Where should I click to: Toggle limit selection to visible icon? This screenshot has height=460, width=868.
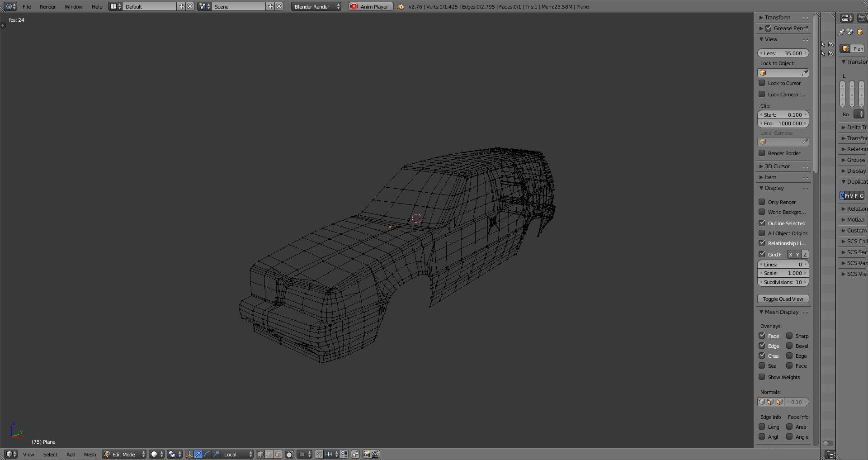(290, 454)
